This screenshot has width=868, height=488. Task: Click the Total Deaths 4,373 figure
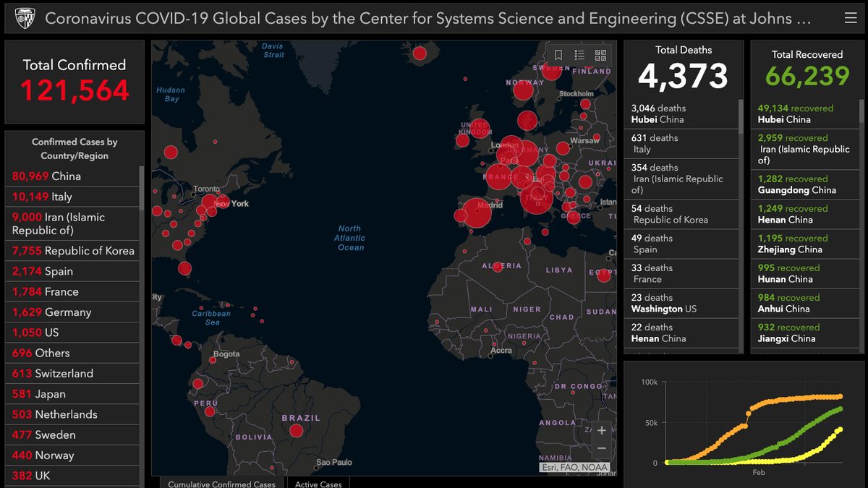[x=683, y=76]
